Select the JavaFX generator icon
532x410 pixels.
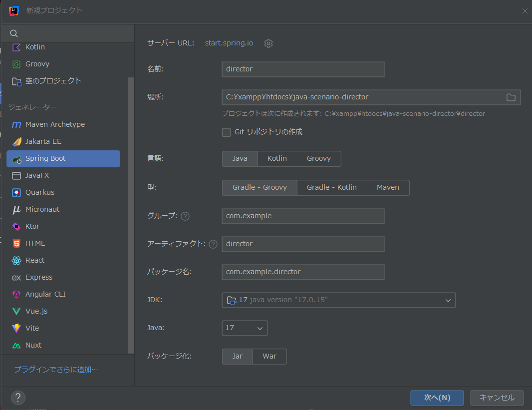pyautogui.click(x=16, y=175)
